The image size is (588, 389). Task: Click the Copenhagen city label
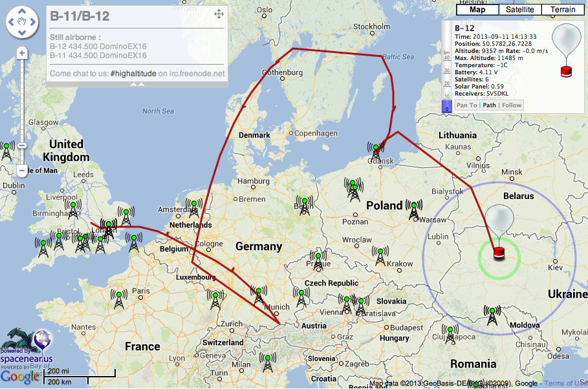(x=316, y=133)
